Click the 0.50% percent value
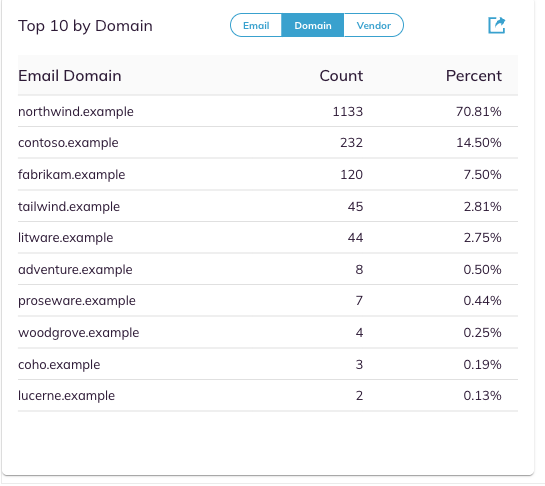The image size is (545, 486). pyautogui.click(x=482, y=270)
